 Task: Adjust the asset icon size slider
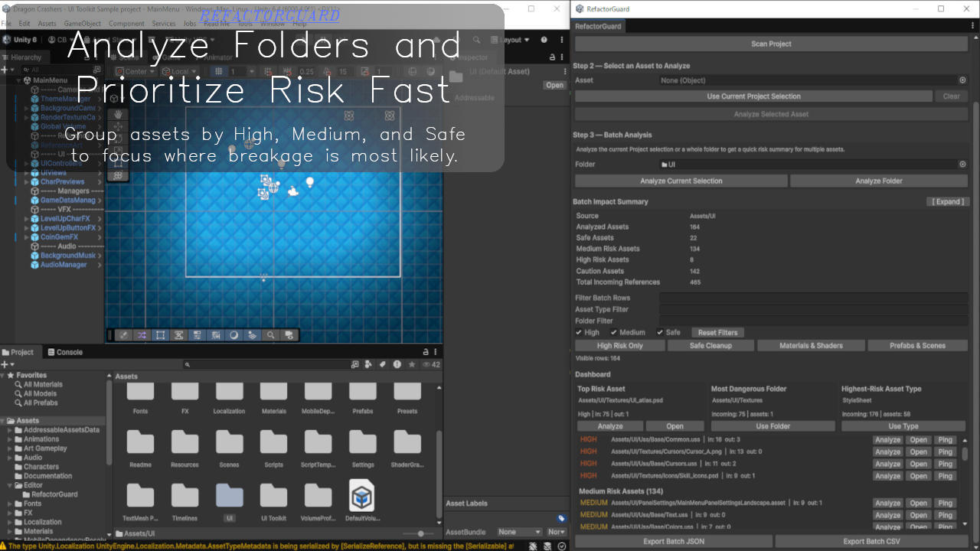(420, 533)
